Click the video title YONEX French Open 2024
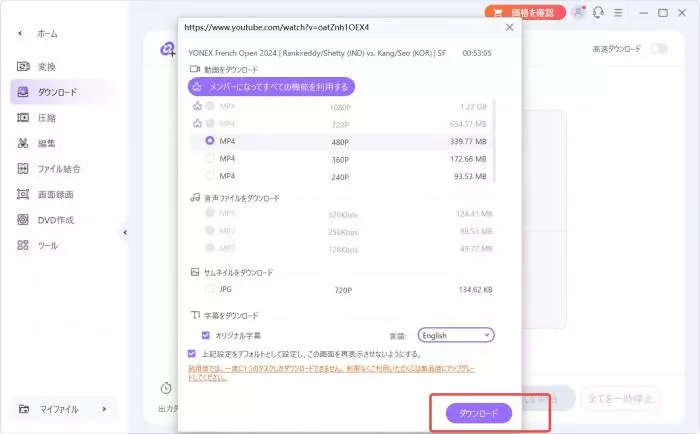Screen dimensions: 700x434 coord(317,53)
